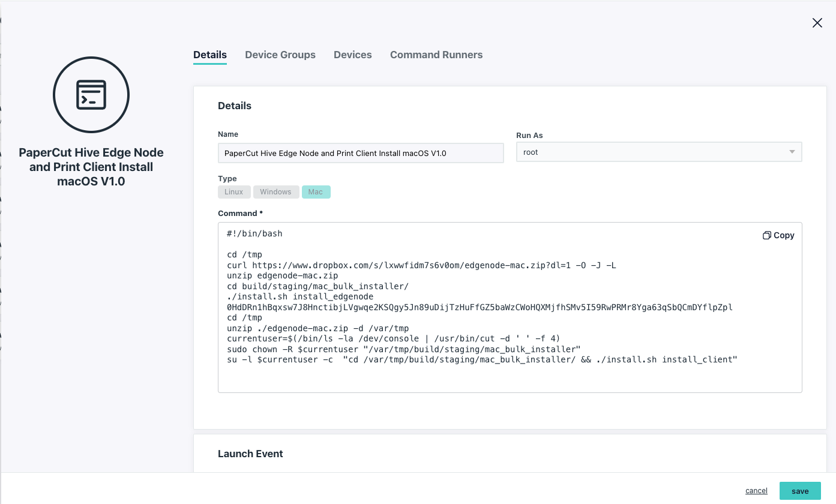Click the PaperCut Hive title under the icon

click(x=91, y=167)
